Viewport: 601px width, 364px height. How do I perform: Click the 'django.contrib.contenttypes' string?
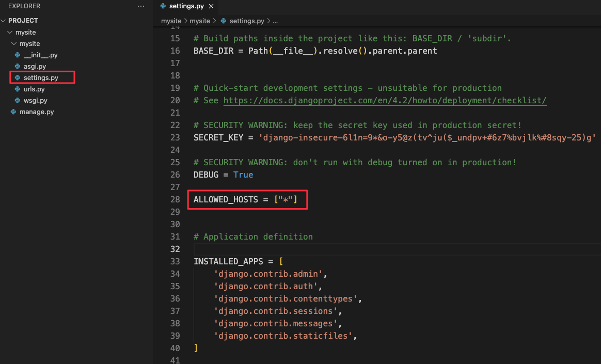pyautogui.click(x=286, y=299)
